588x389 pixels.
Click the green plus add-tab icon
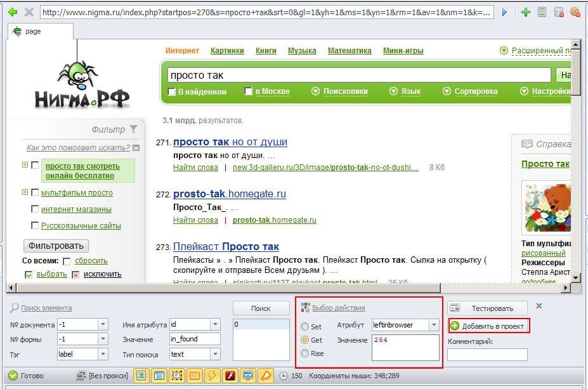(x=526, y=12)
